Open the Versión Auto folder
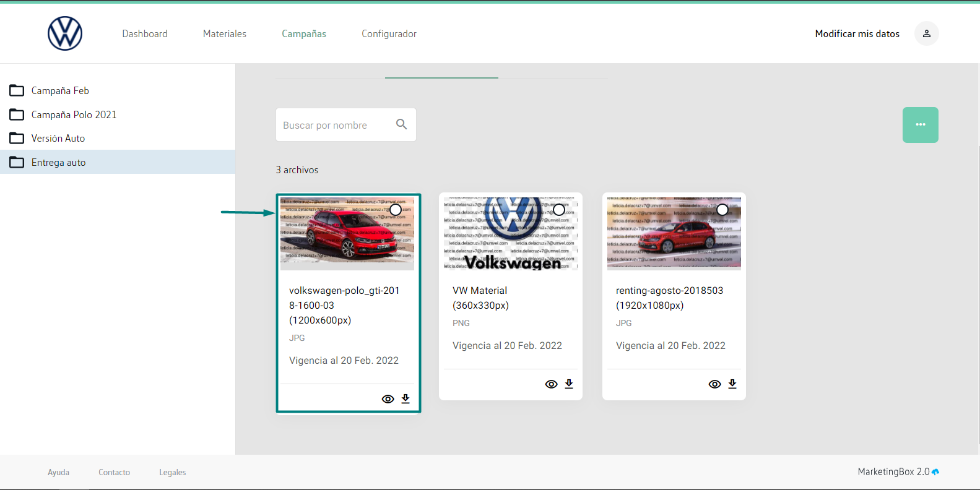 118,138
